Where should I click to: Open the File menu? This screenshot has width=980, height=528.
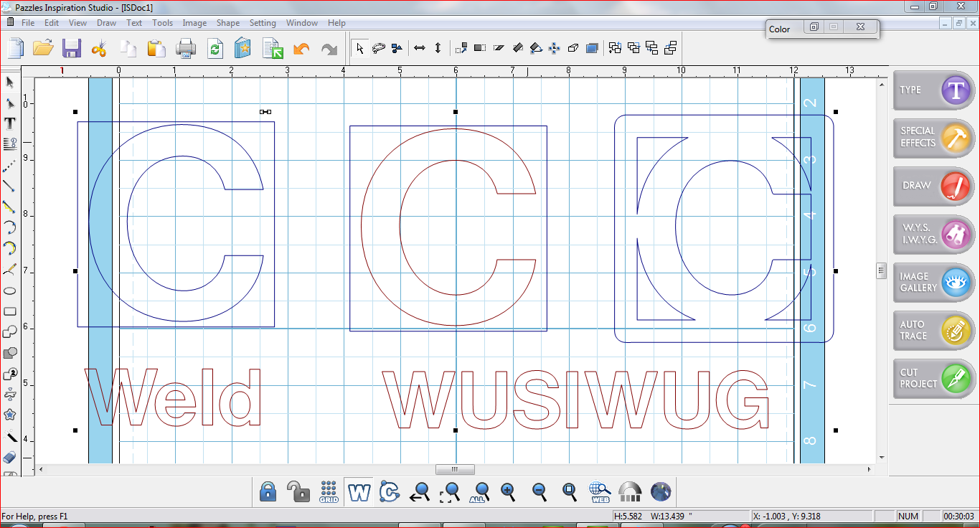(28, 23)
